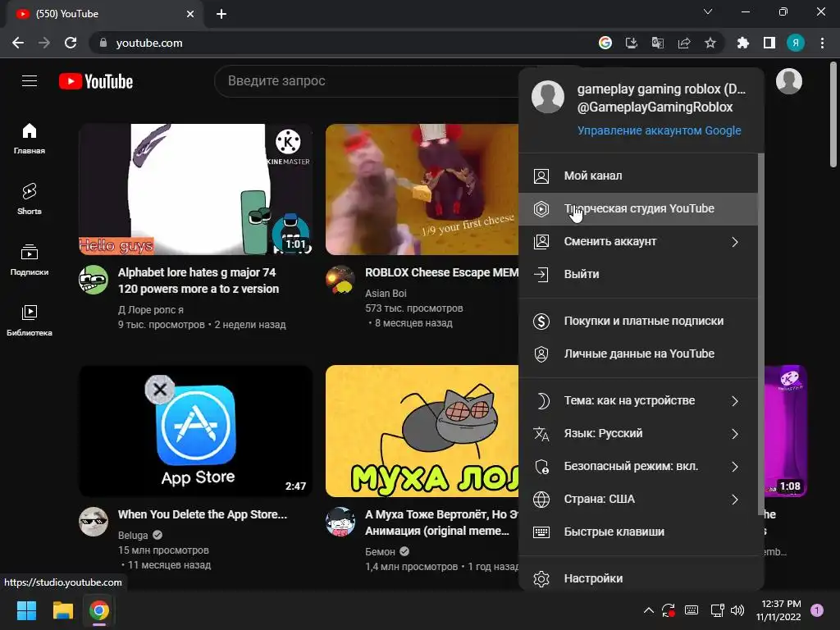Reload the page
Screen dimensions: 840x630
click(71, 43)
